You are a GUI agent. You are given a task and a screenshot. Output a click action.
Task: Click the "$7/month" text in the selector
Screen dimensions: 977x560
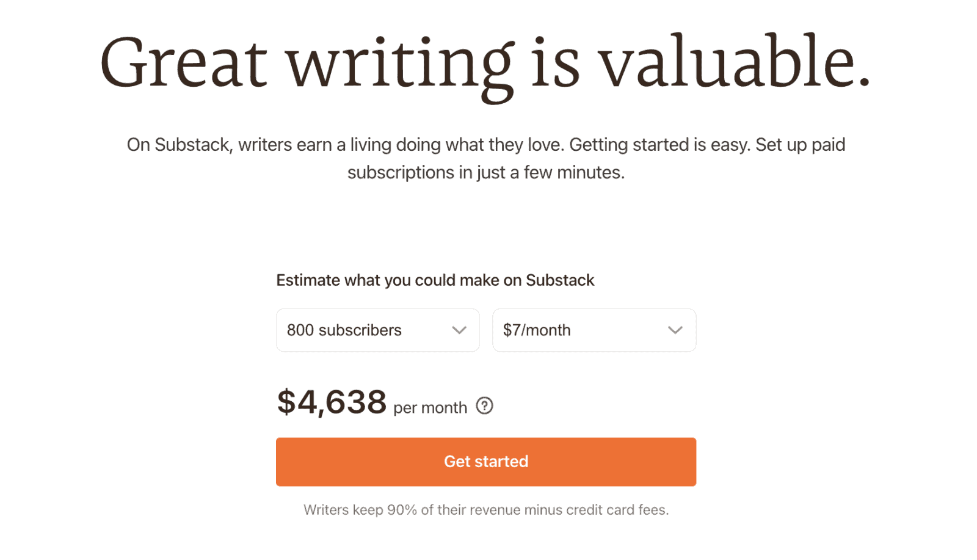[537, 330]
